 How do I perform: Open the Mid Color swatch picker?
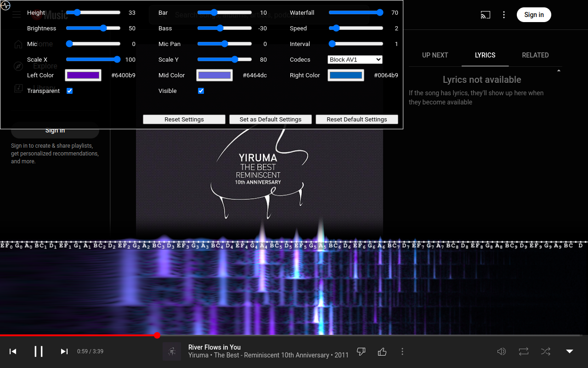click(x=215, y=75)
